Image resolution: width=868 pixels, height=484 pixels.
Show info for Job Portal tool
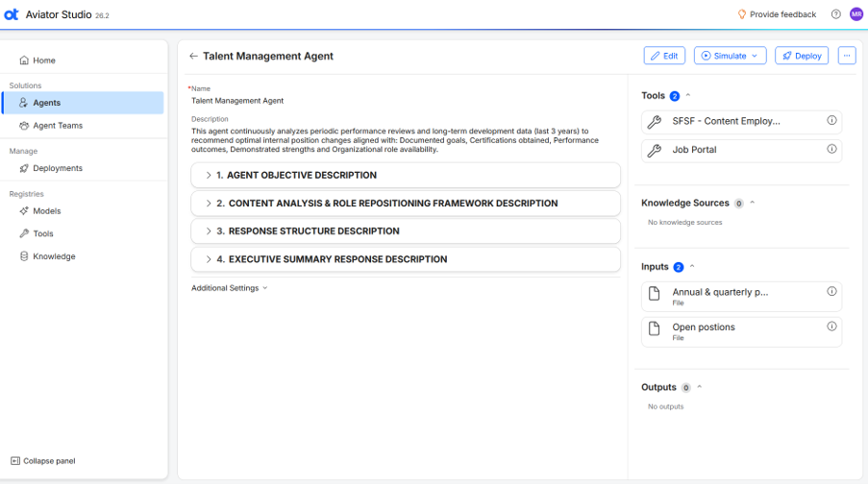coord(831,149)
